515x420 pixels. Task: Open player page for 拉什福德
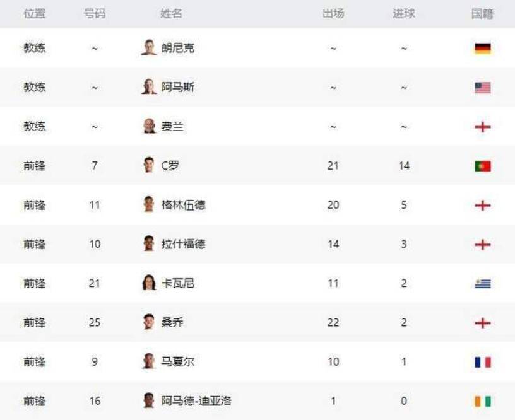pyautogui.click(x=183, y=244)
